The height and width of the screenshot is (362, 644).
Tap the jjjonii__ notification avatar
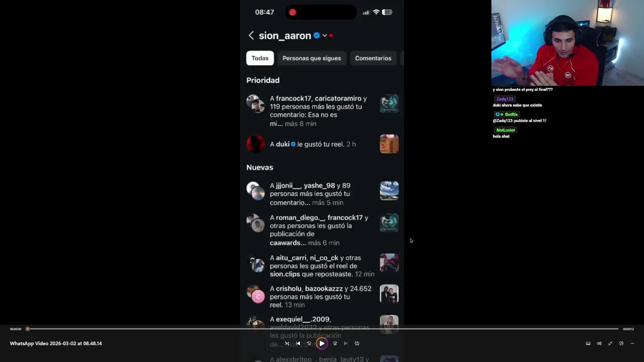[x=256, y=191]
